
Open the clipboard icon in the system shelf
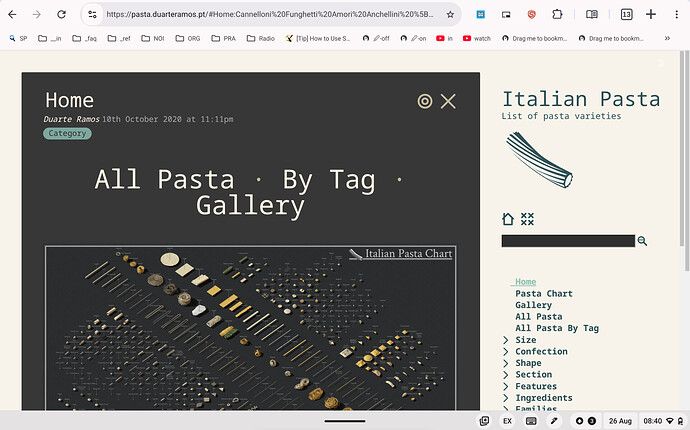[x=484, y=421]
